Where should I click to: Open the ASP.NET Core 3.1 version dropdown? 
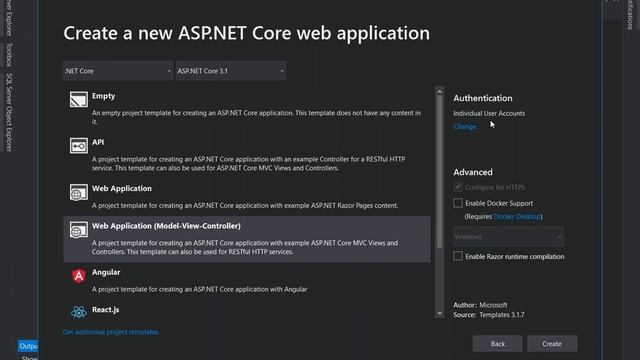tap(231, 71)
